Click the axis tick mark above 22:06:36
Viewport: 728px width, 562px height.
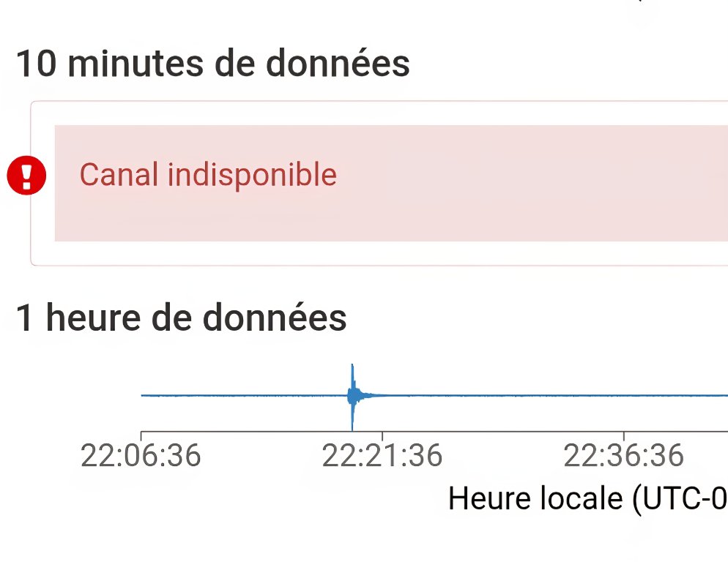click(x=141, y=435)
